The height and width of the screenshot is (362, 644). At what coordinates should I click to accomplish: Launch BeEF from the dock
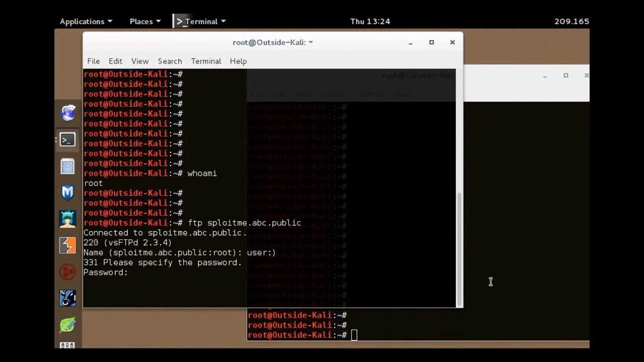click(x=67, y=298)
